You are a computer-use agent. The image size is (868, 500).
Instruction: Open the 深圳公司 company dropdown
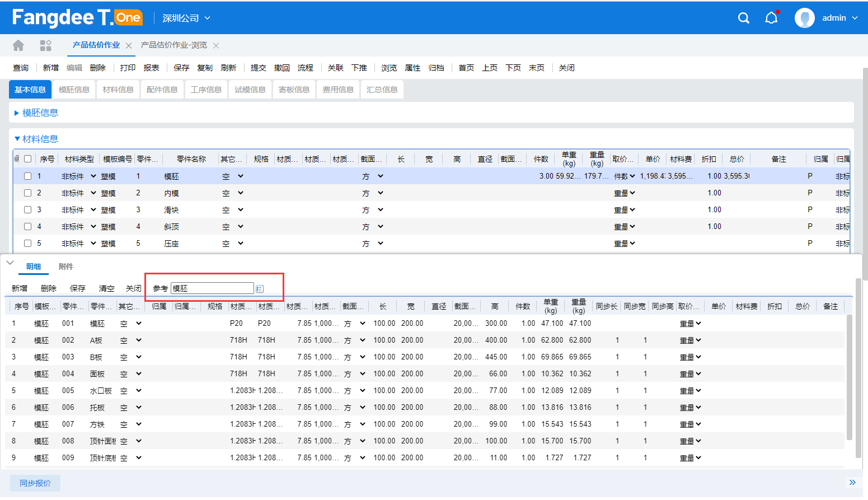click(186, 18)
